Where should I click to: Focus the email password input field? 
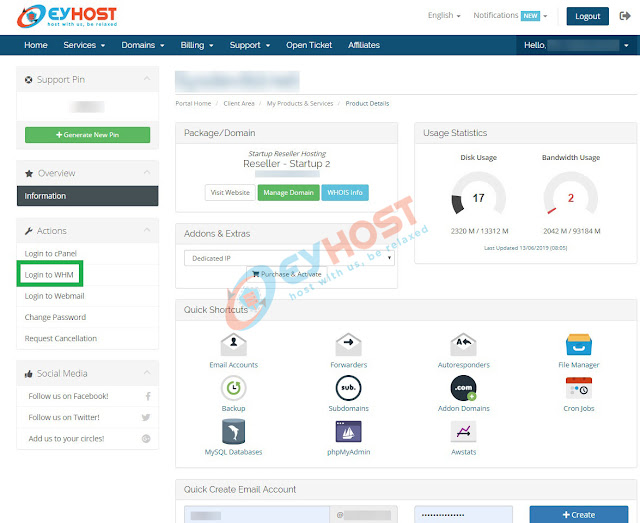[463, 515]
